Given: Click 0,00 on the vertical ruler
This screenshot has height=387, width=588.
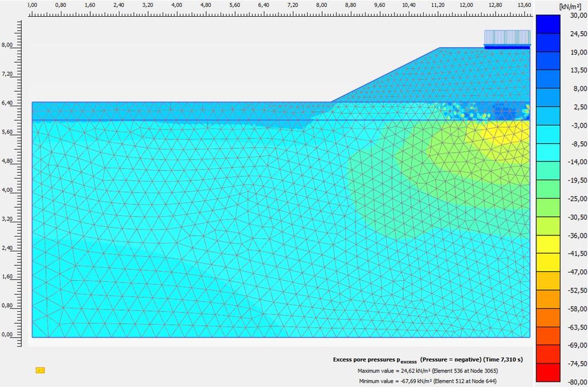Looking at the screenshot, I should click(7, 335).
